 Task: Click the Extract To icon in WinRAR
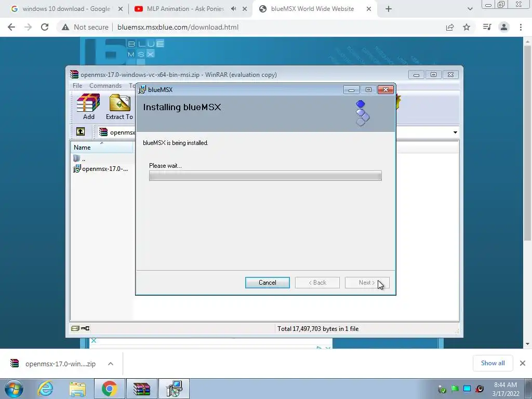click(x=119, y=107)
